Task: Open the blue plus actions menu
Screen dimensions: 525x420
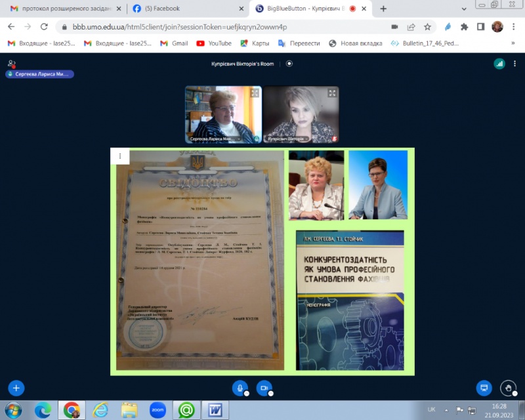Action: [x=16, y=388]
